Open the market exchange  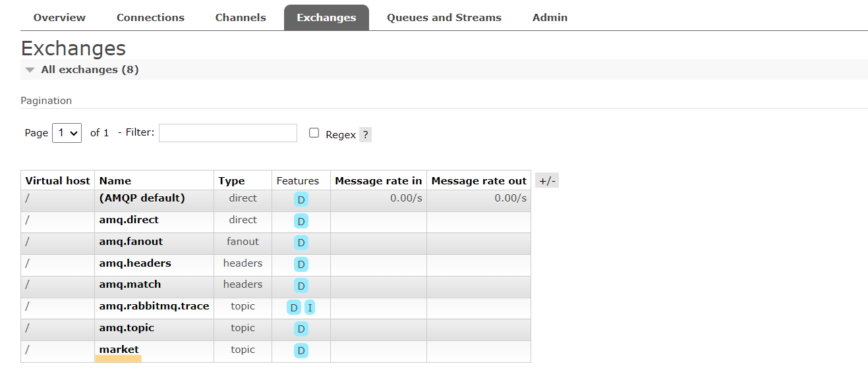(x=119, y=350)
